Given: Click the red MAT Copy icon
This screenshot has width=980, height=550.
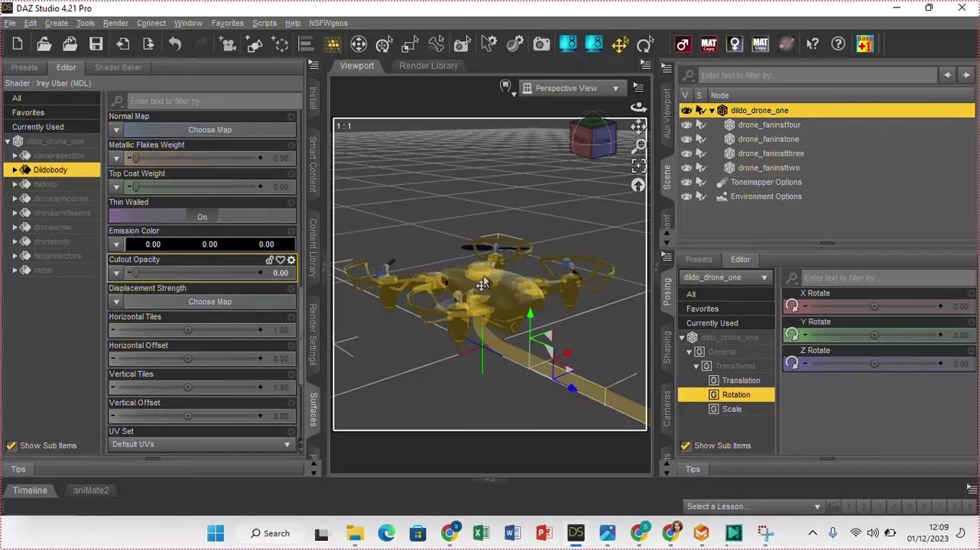Looking at the screenshot, I should click(x=709, y=44).
